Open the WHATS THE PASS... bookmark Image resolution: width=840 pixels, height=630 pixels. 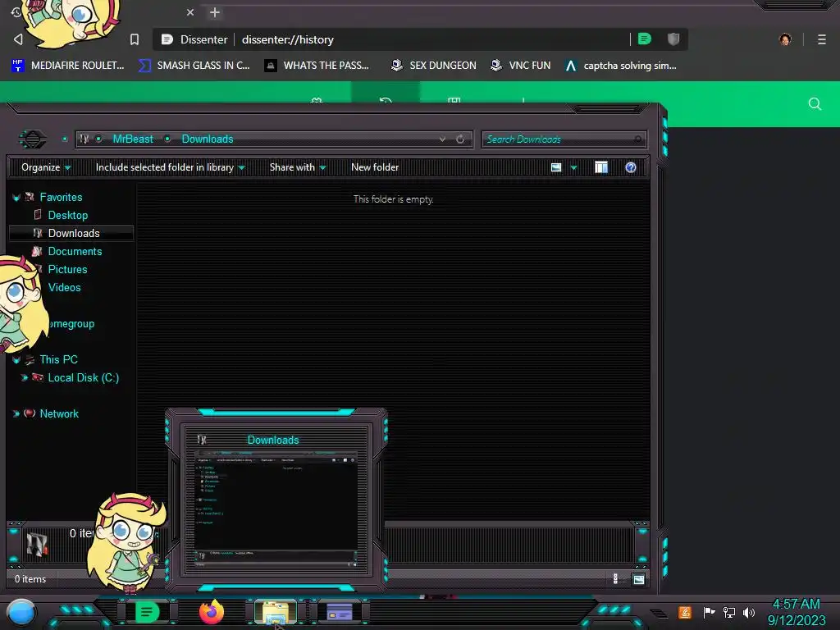(x=317, y=66)
